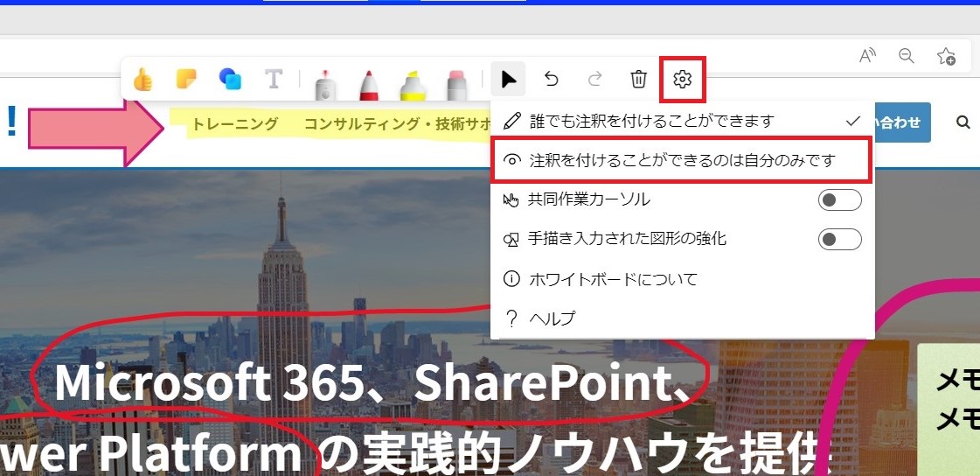Choose 注釈を付けることができるのは自分のみです

pyautogui.click(x=682, y=161)
